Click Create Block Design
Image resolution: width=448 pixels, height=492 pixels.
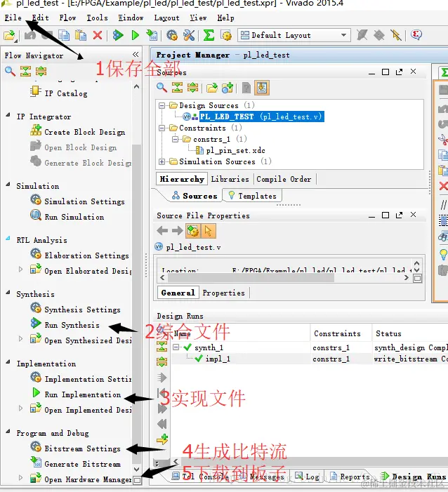85,132
